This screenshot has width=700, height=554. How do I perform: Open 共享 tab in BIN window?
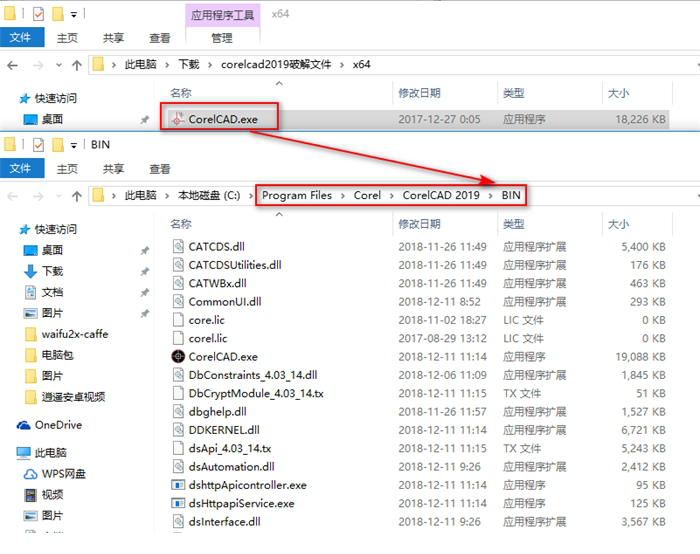(113, 169)
